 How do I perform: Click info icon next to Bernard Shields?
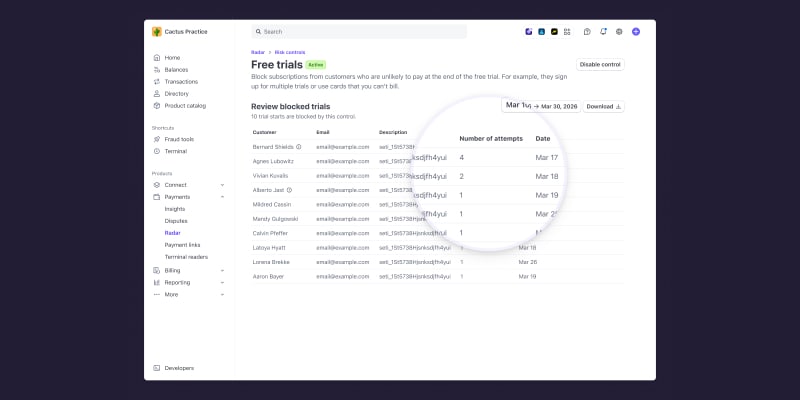tap(298, 147)
